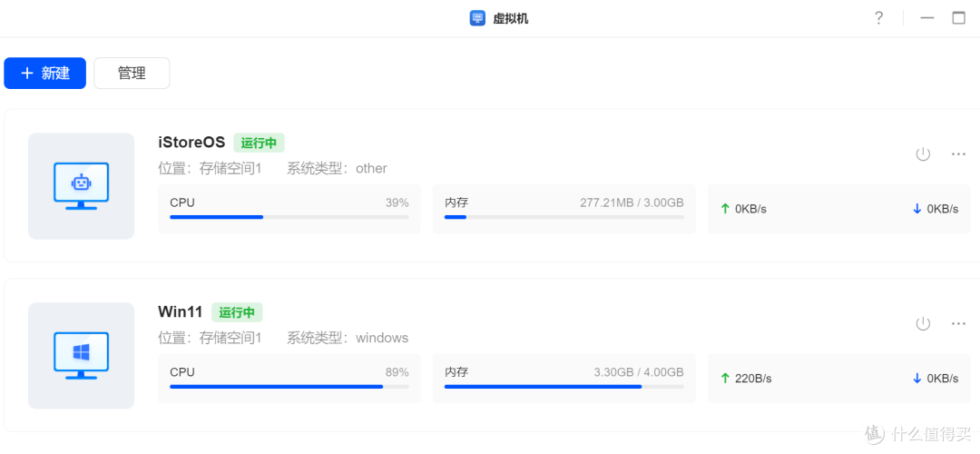Click the iStoreOS download speed blue arrow
The height and width of the screenshot is (454, 980).
pyautogui.click(x=916, y=209)
